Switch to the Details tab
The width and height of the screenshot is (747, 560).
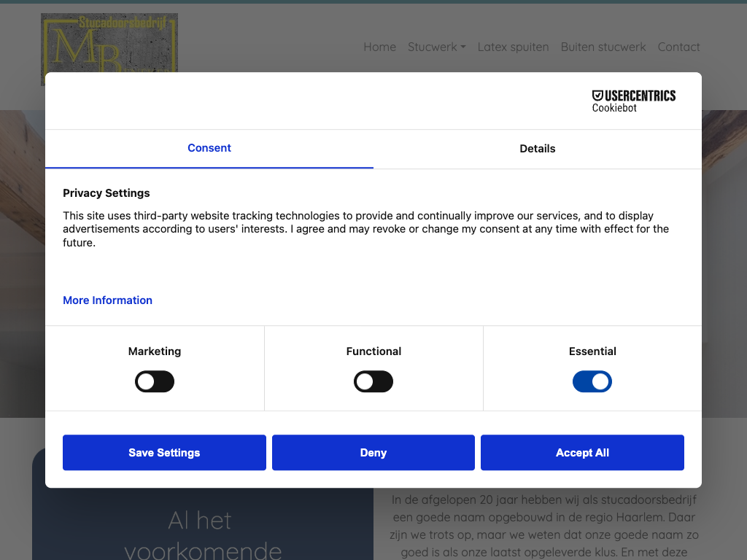[x=538, y=149]
